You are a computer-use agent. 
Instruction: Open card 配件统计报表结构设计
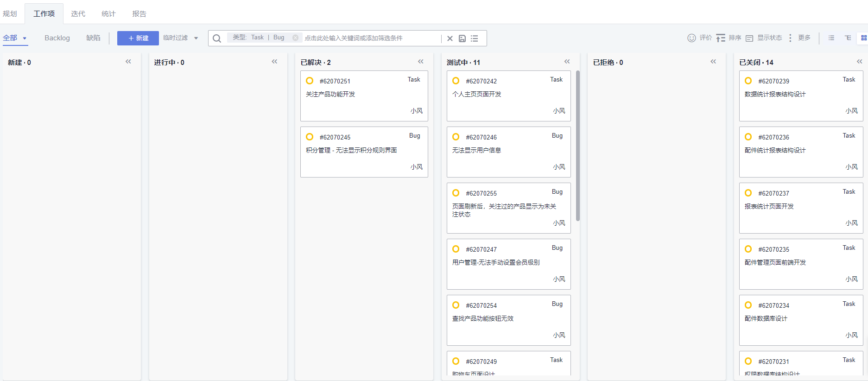[x=801, y=152]
